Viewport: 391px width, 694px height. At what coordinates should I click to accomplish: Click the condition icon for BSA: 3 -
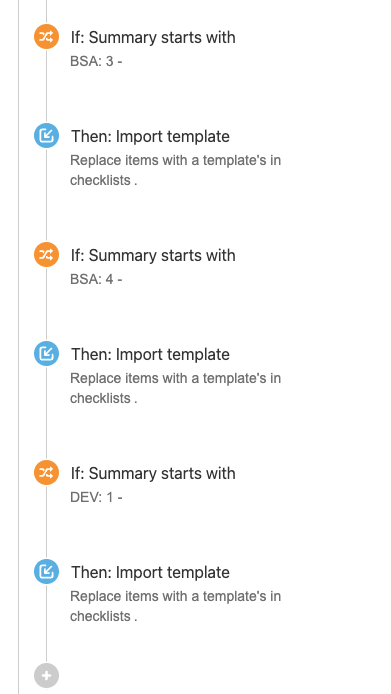coord(46,37)
